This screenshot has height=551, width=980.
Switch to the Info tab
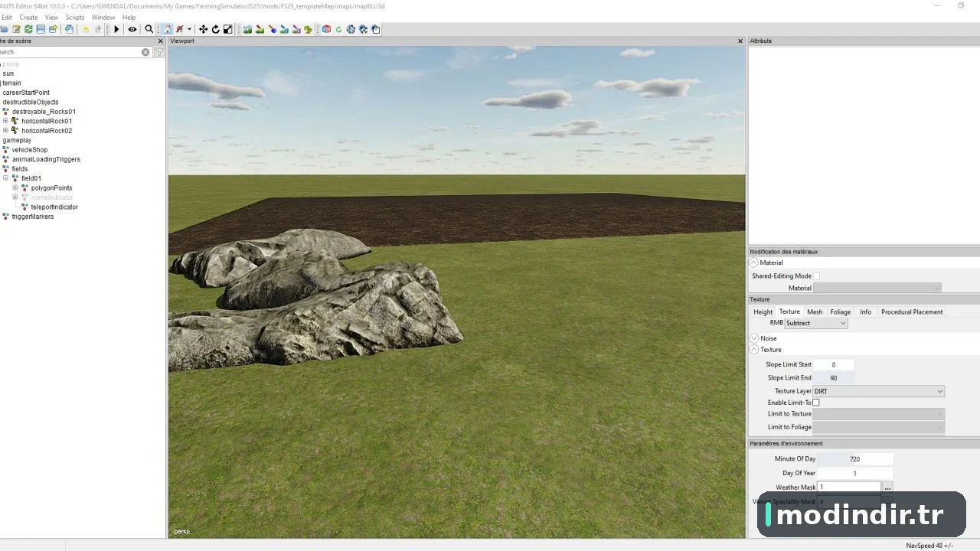(866, 312)
